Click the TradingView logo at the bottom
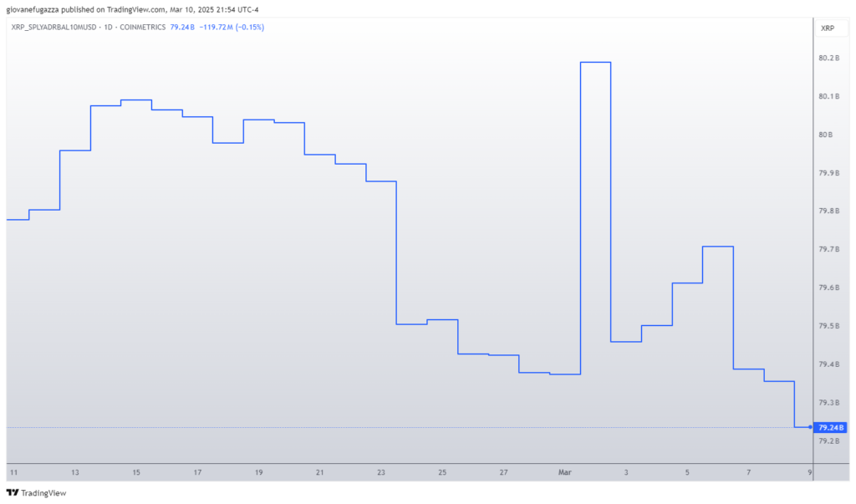Image resolution: width=856 pixels, height=504 pixels. pyautogui.click(x=36, y=492)
